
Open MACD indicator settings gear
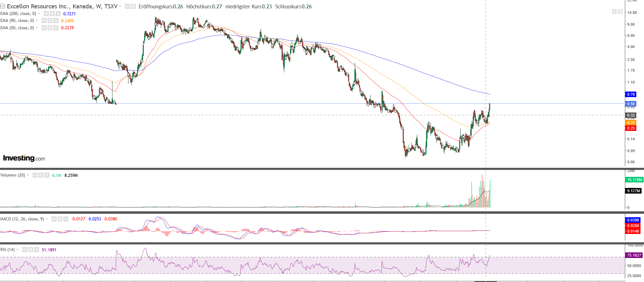coord(60,219)
